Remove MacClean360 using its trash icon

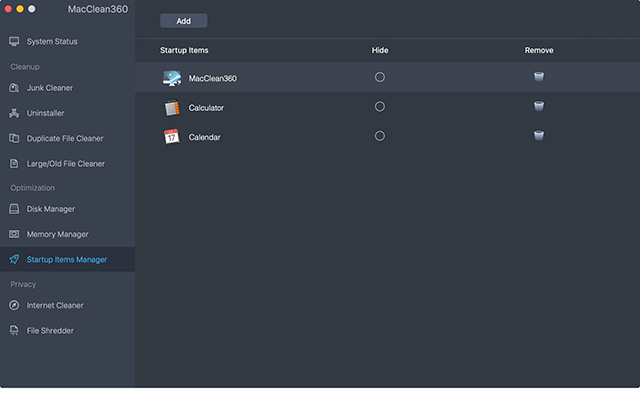click(x=539, y=76)
